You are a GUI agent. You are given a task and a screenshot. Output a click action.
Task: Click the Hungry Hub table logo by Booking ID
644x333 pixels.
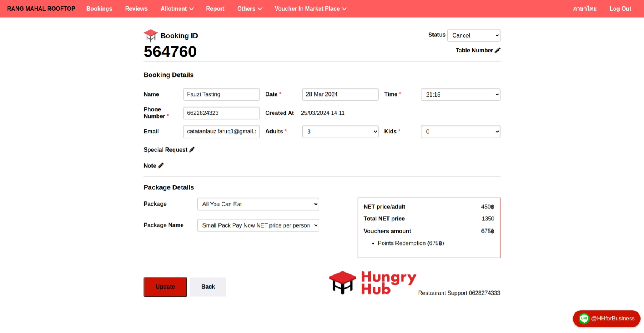pos(150,36)
